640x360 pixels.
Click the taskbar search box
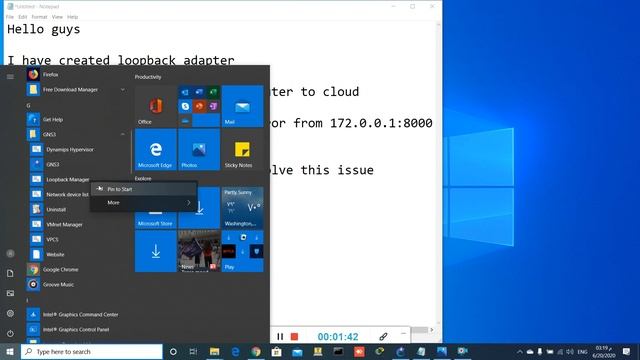[92, 351]
